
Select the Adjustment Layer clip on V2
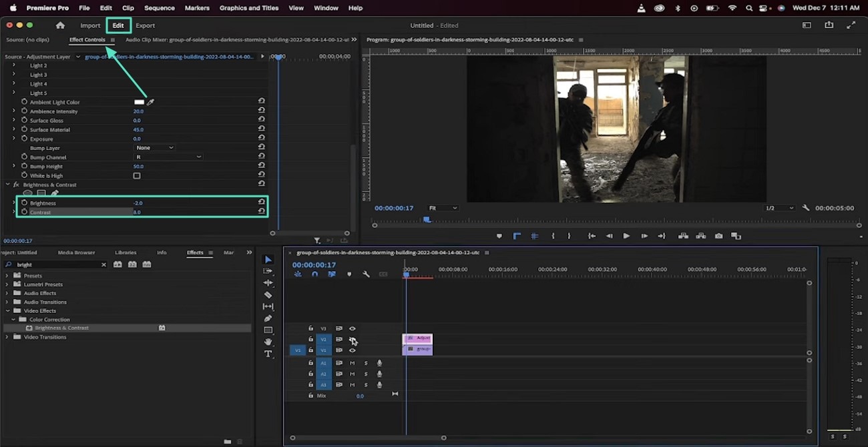(x=417, y=338)
